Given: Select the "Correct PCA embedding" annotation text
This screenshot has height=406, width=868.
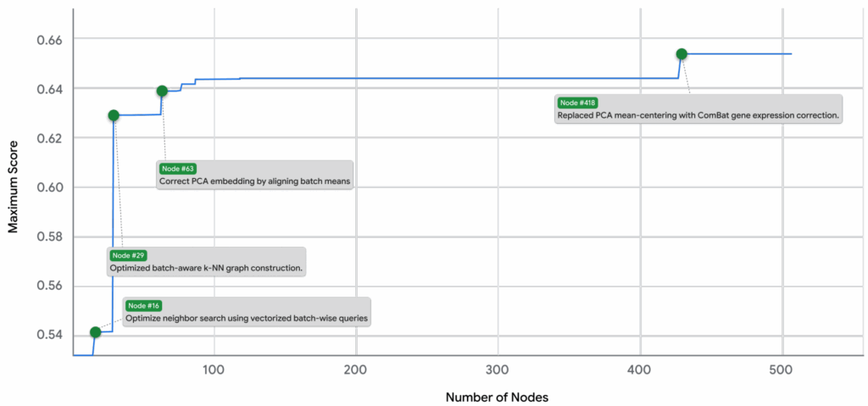Looking at the screenshot, I should [x=254, y=181].
